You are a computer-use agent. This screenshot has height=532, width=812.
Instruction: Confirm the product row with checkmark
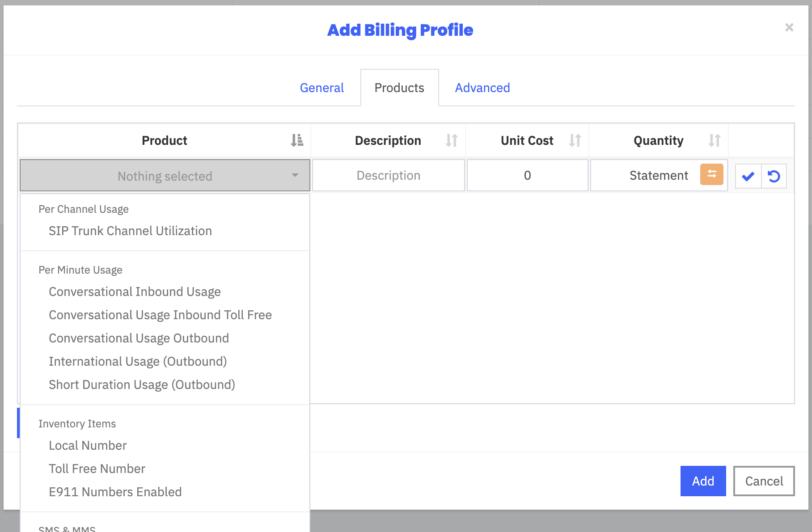(748, 176)
